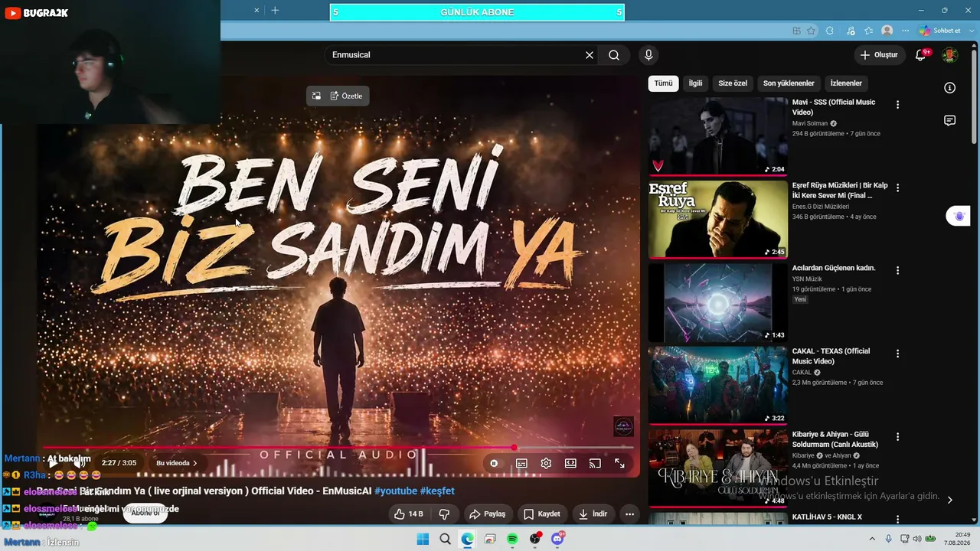Select the Size özel filter chip
Image resolution: width=980 pixels, height=551 pixels.
pos(733,83)
